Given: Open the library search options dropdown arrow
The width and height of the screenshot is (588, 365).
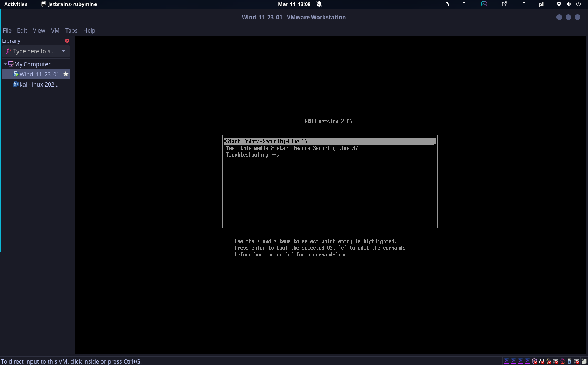Looking at the screenshot, I should click(x=64, y=51).
